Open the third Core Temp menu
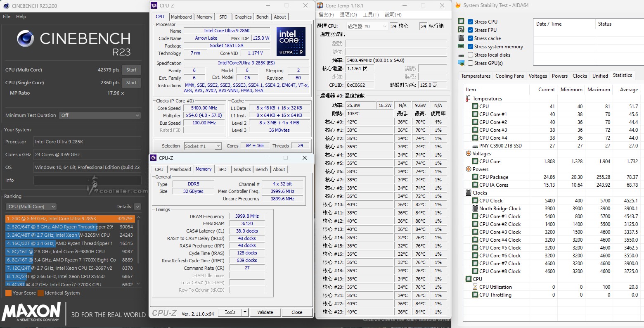This screenshot has height=328, width=644. pyautogui.click(x=371, y=15)
